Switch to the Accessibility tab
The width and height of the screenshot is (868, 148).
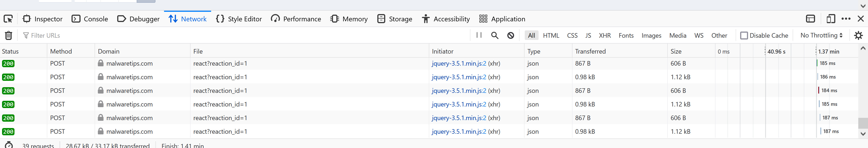(x=446, y=19)
